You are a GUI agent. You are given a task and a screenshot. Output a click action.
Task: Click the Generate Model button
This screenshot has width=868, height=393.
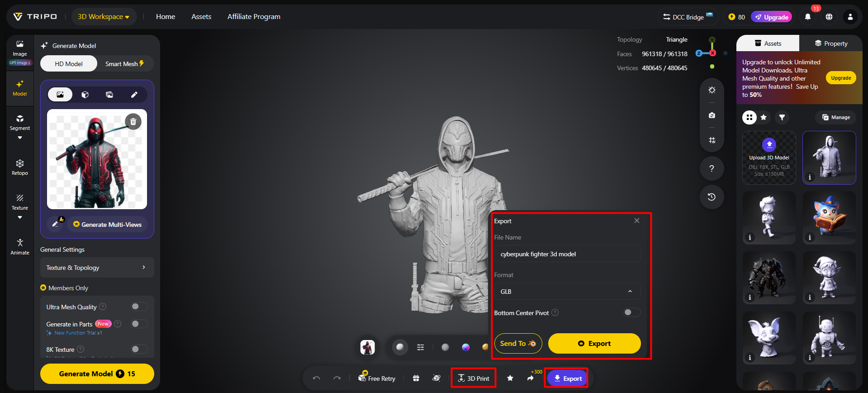tap(97, 374)
